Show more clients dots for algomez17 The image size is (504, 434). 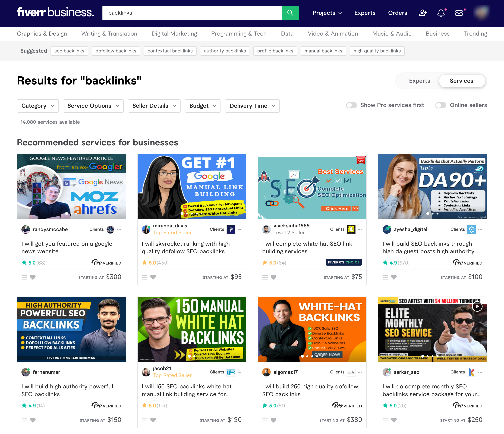point(360,372)
